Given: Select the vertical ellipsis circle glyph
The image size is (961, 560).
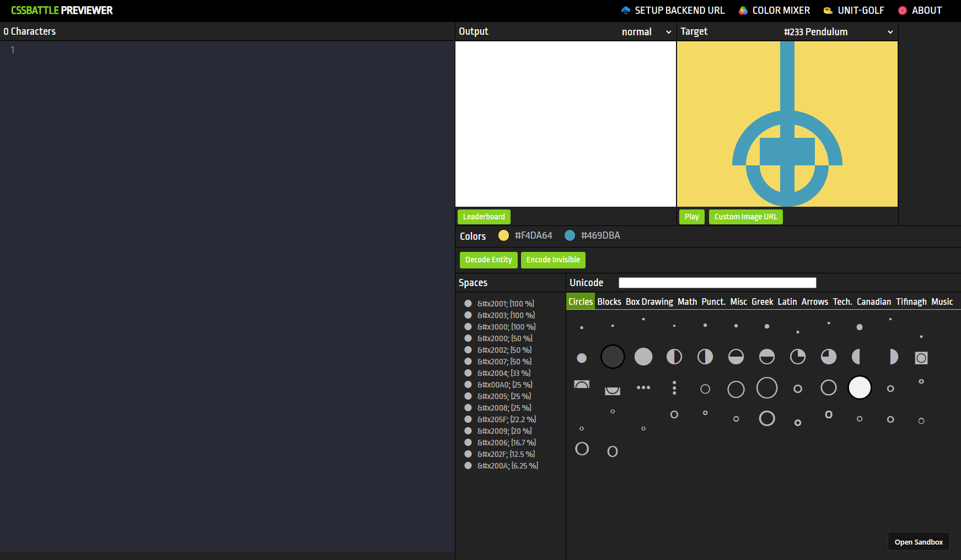Looking at the screenshot, I should [x=674, y=388].
